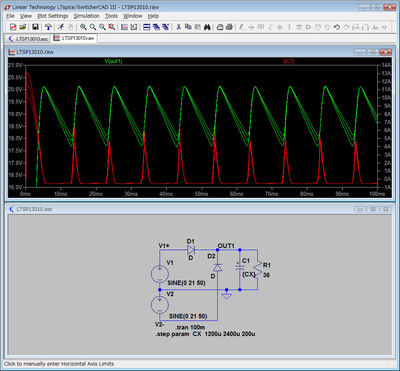Select voltage source V1 in schematic
This screenshot has height=371, width=400.
coord(160,274)
